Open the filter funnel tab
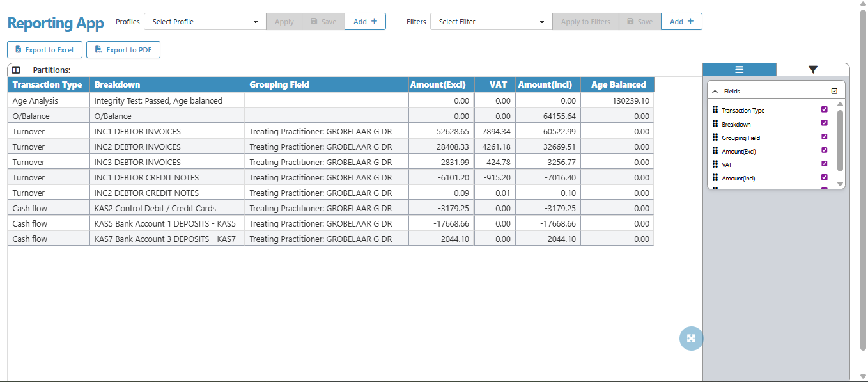 [812, 70]
